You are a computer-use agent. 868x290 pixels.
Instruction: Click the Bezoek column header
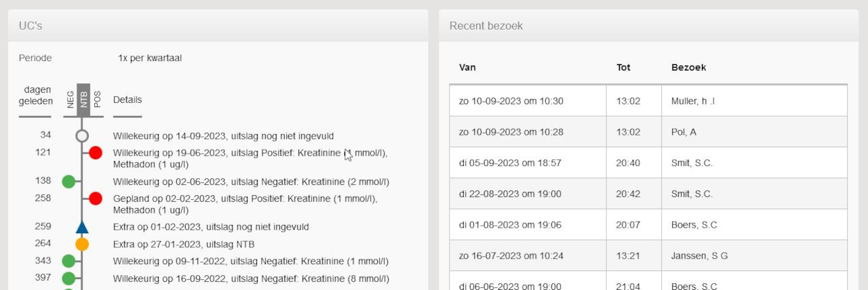(x=688, y=67)
